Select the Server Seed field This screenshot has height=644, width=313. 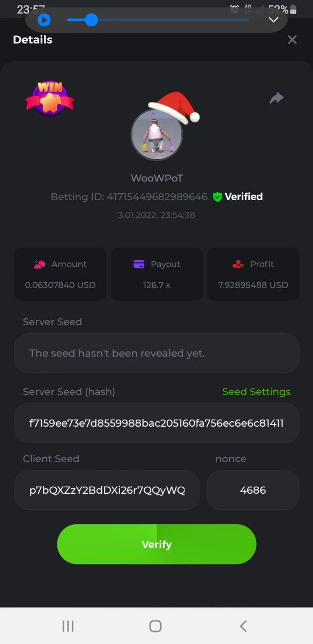[x=156, y=353]
